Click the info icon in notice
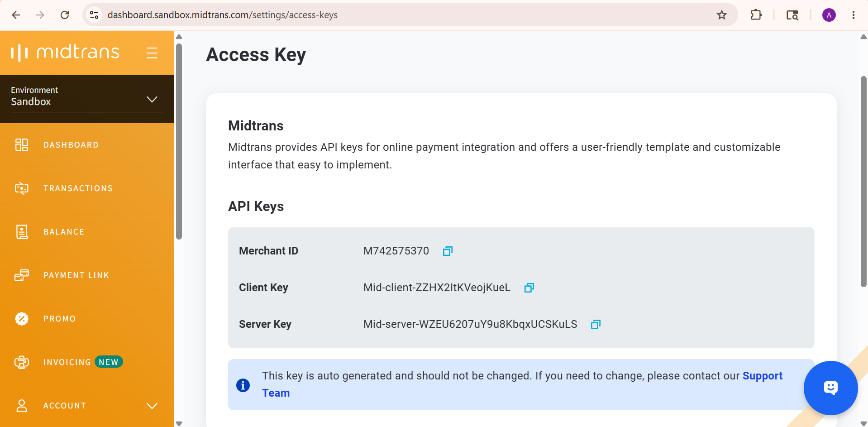868x427 pixels. (243, 385)
